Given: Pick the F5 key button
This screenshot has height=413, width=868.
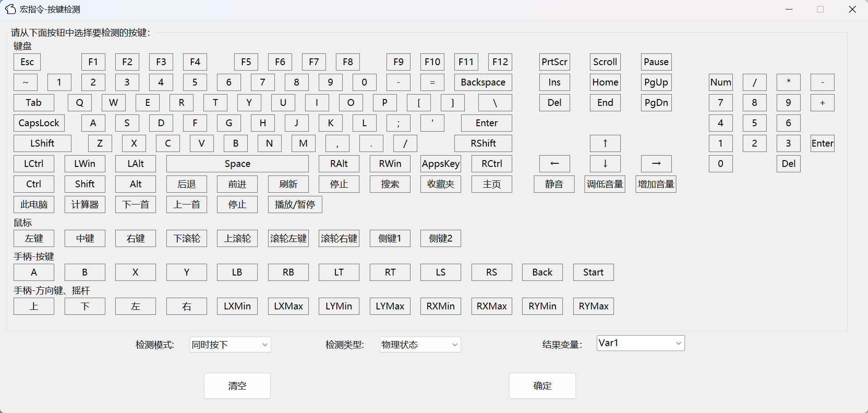Looking at the screenshot, I should (246, 62).
